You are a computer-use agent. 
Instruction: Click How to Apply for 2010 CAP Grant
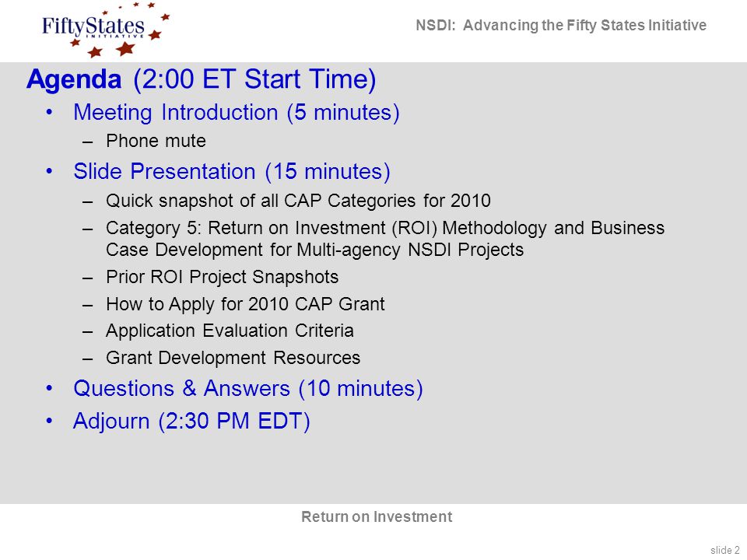tap(245, 304)
